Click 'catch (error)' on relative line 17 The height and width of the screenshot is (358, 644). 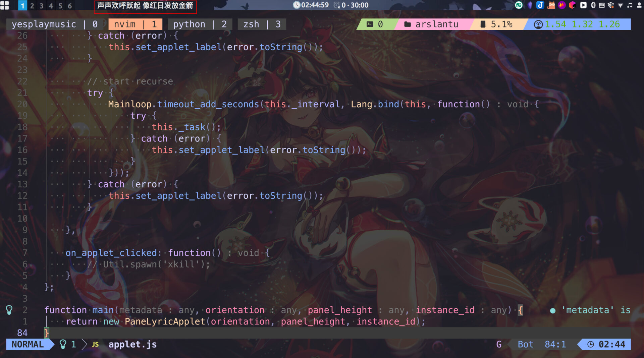(175, 138)
